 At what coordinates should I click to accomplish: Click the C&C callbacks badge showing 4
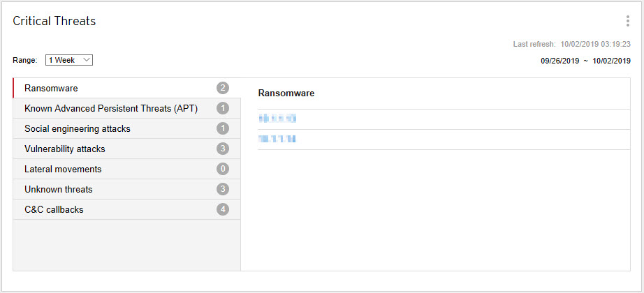pyautogui.click(x=223, y=209)
